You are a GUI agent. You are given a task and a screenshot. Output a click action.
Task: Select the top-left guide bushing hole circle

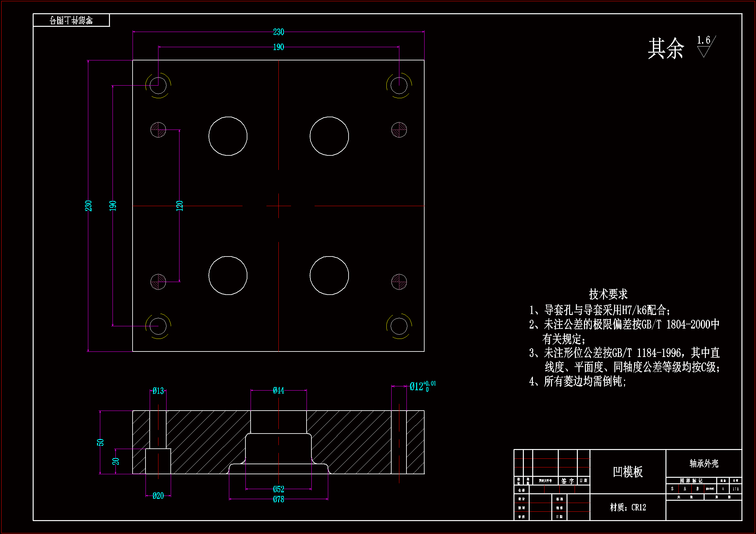point(158,86)
